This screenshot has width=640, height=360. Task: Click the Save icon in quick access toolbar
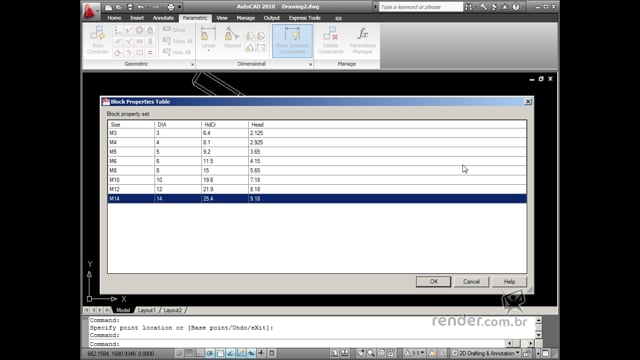click(x=130, y=7)
